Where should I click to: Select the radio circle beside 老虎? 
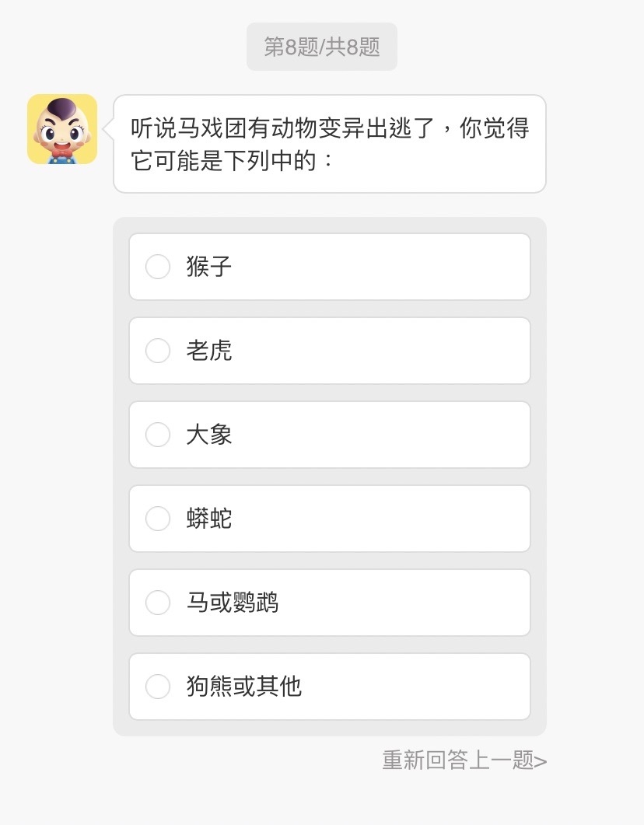[158, 351]
